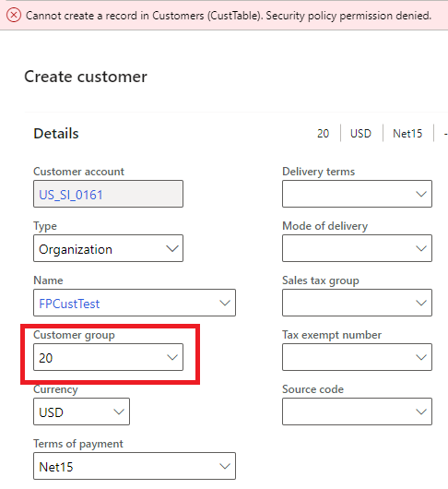Click the security policy error message text
Screen dimensions: 448x489
pos(229,16)
